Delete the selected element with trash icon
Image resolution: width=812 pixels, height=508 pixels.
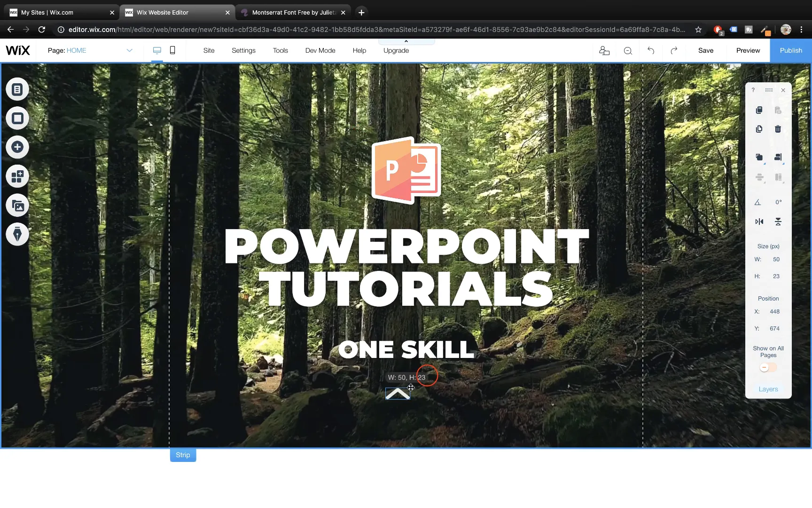click(x=778, y=129)
